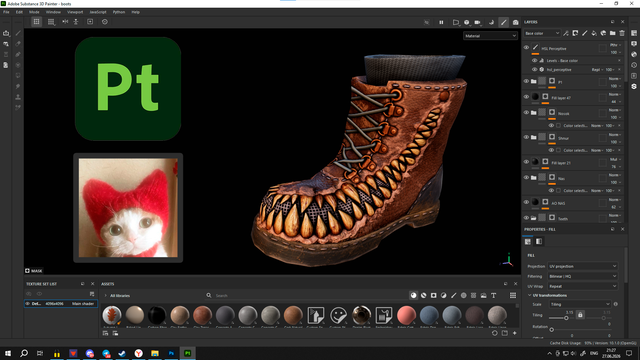
Task: Pause the engine computations
Action: [x=441, y=22]
